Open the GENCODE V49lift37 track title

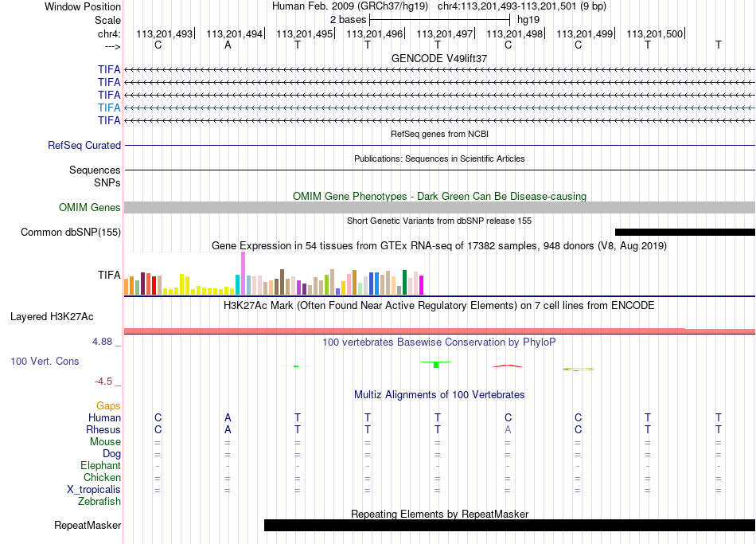439,58
